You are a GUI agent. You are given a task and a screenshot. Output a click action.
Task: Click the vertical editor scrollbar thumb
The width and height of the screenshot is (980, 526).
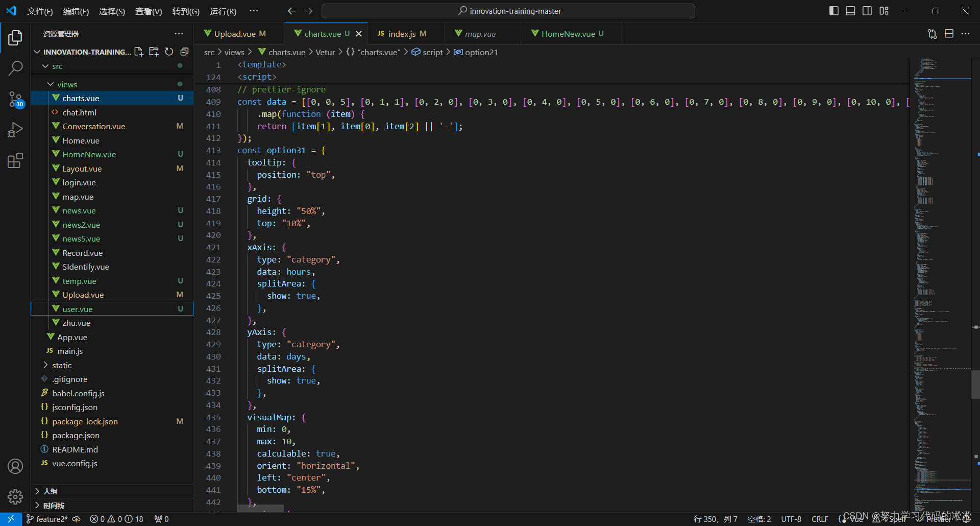pos(975,384)
